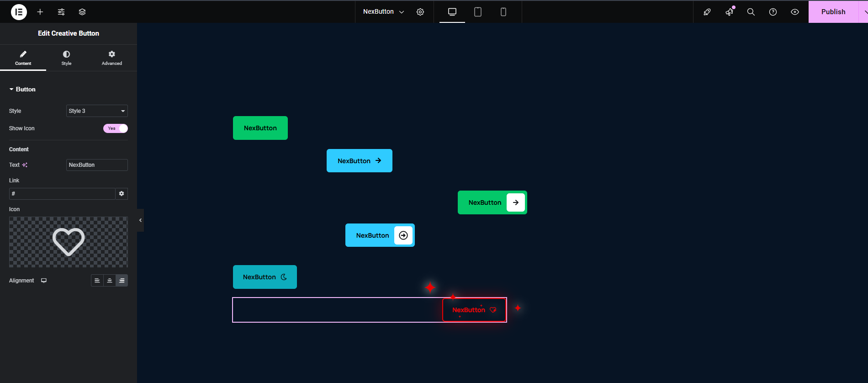Preview changes with eye icon
Viewport: 868px width, 383px height.
(795, 12)
